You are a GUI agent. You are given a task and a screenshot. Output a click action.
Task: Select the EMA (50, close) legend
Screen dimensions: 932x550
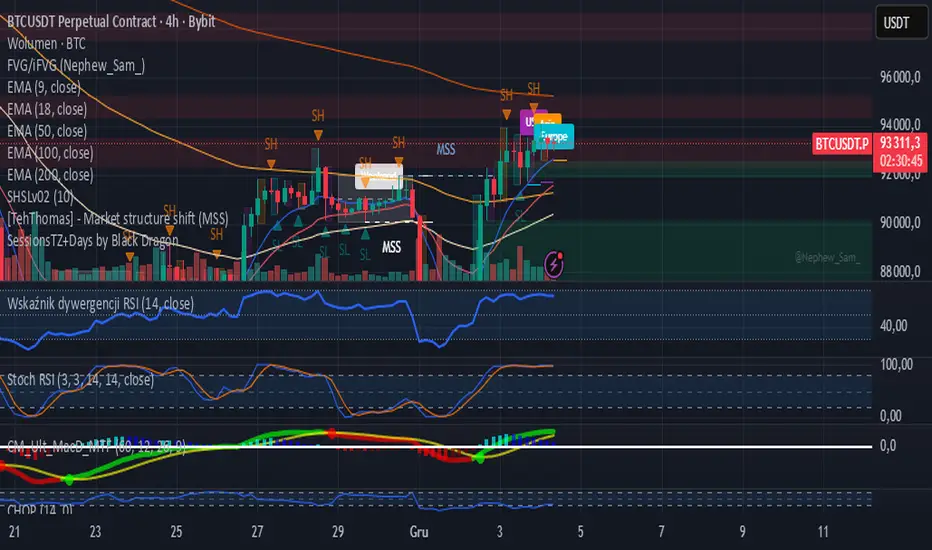[x=47, y=131]
